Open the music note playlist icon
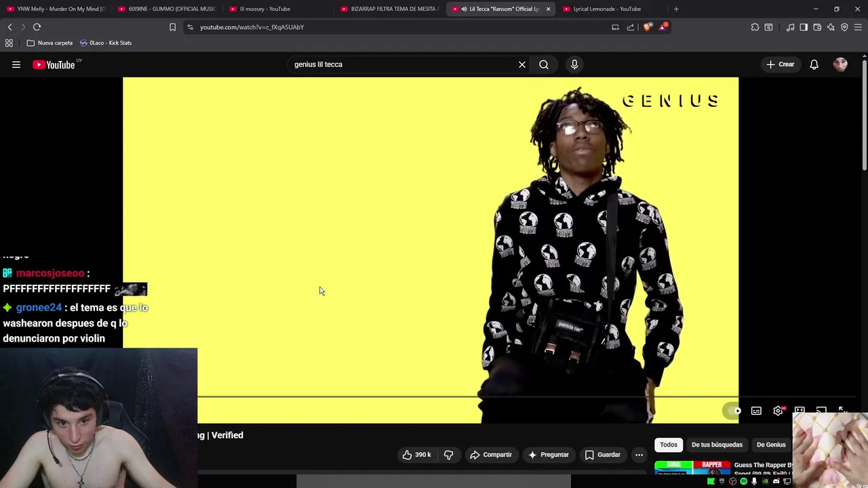This screenshot has width=868, height=488. point(790,27)
